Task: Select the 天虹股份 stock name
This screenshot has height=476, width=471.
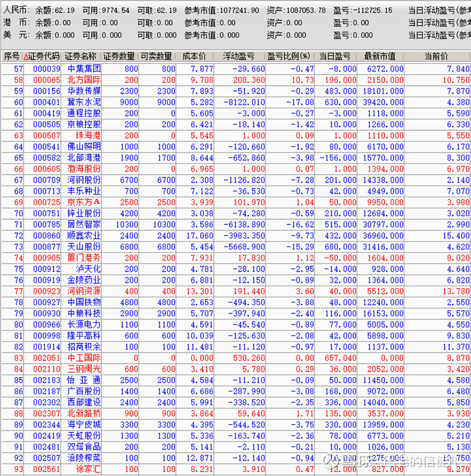Action: coord(84,436)
